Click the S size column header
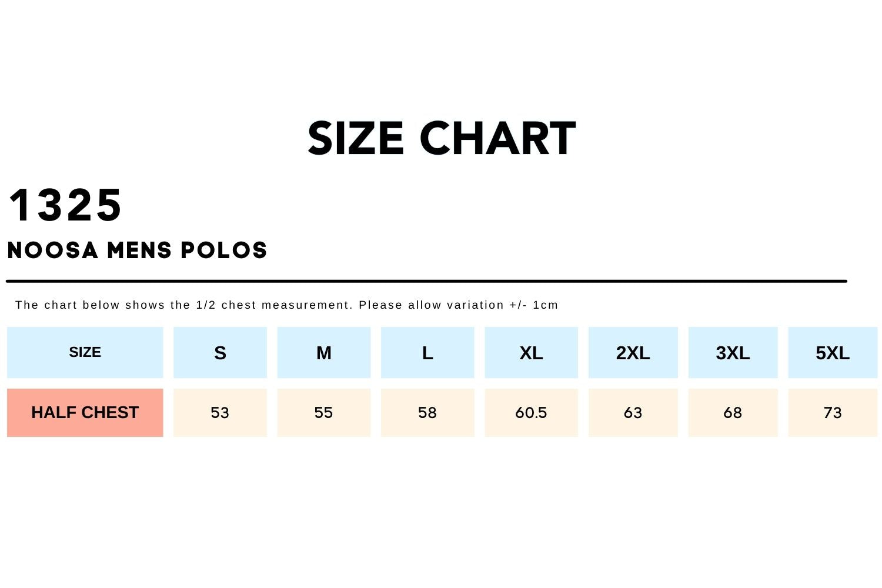Image resolution: width=882 pixels, height=588 pixels. click(x=220, y=353)
